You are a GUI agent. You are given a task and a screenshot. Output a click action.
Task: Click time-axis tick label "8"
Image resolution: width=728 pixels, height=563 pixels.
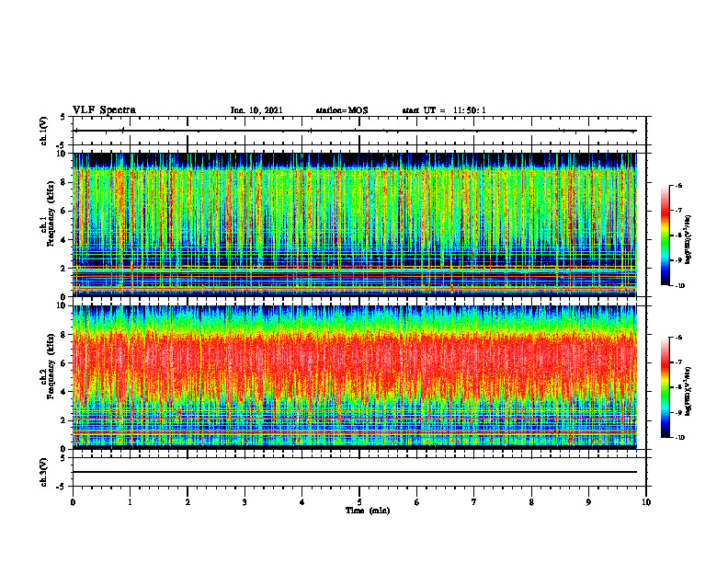pos(531,502)
